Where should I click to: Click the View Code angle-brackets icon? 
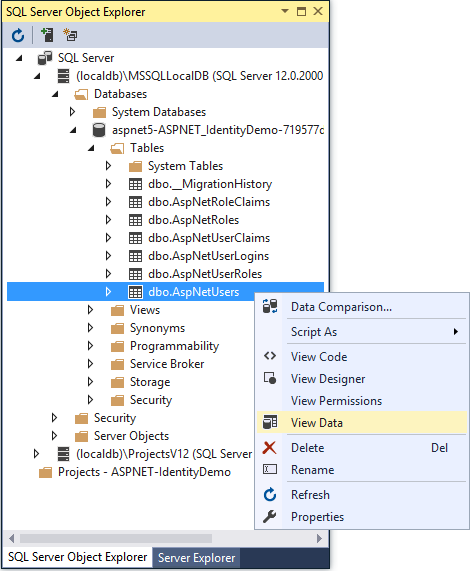coord(270,356)
